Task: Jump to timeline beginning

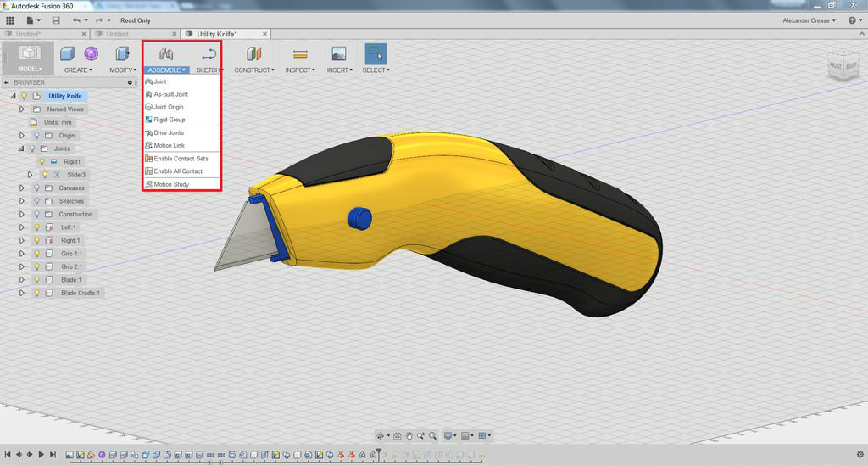Action: click(x=8, y=455)
